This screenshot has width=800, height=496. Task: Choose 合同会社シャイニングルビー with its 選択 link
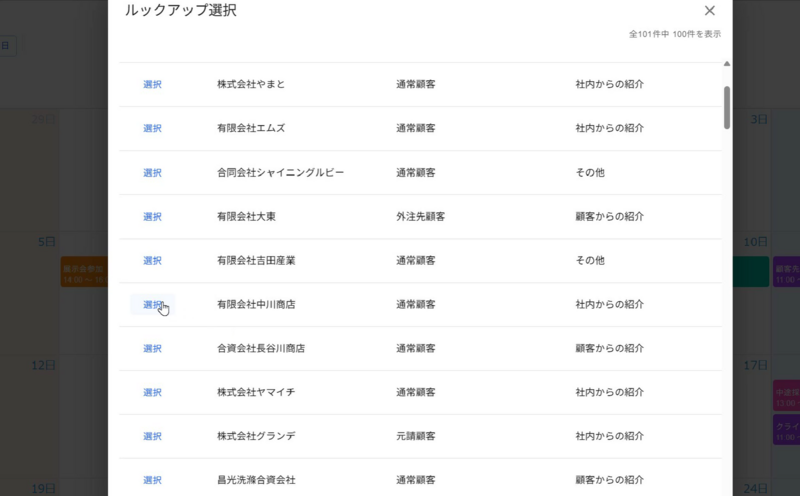pos(152,172)
